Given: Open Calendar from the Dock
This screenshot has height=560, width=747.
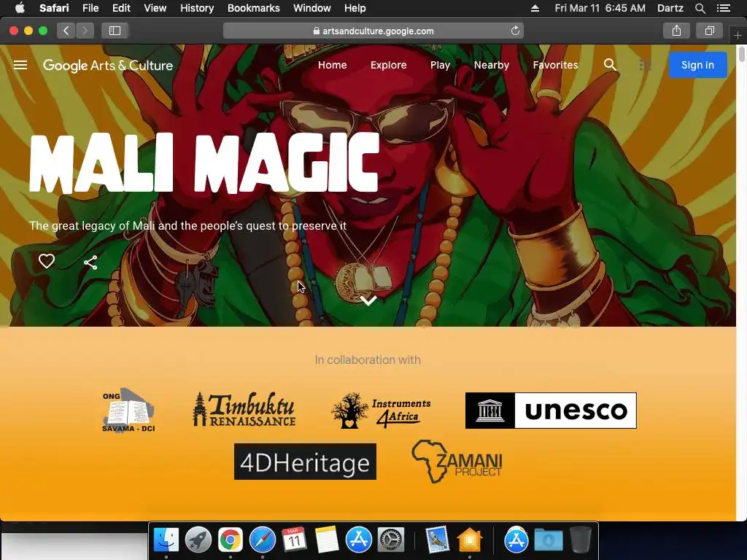Looking at the screenshot, I should 295,540.
